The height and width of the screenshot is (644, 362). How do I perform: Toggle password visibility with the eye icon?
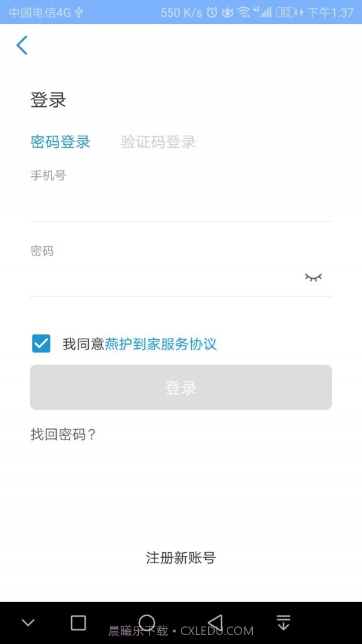[313, 276]
